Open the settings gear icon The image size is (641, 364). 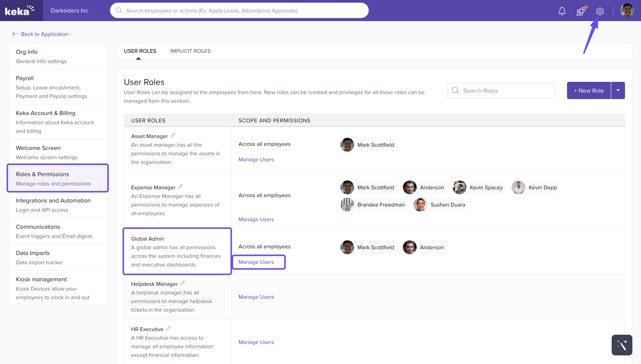coord(600,11)
